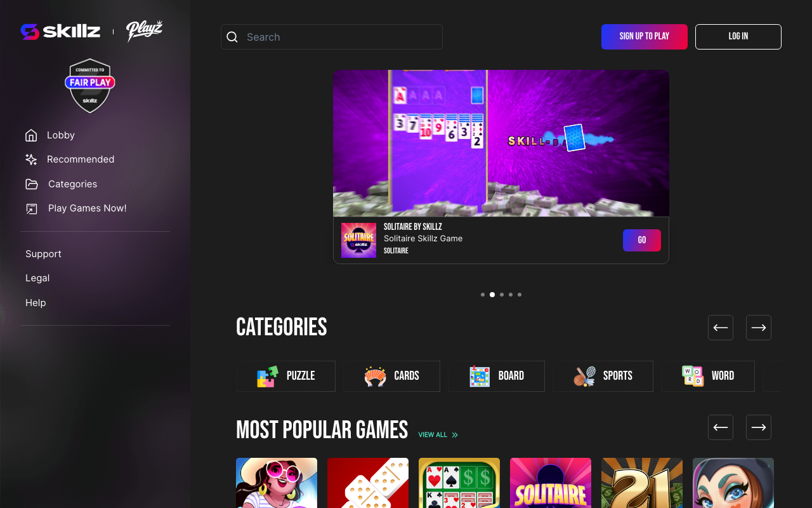Select third carousel dot indicator
This screenshot has height=508, width=812.
pyautogui.click(x=502, y=295)
